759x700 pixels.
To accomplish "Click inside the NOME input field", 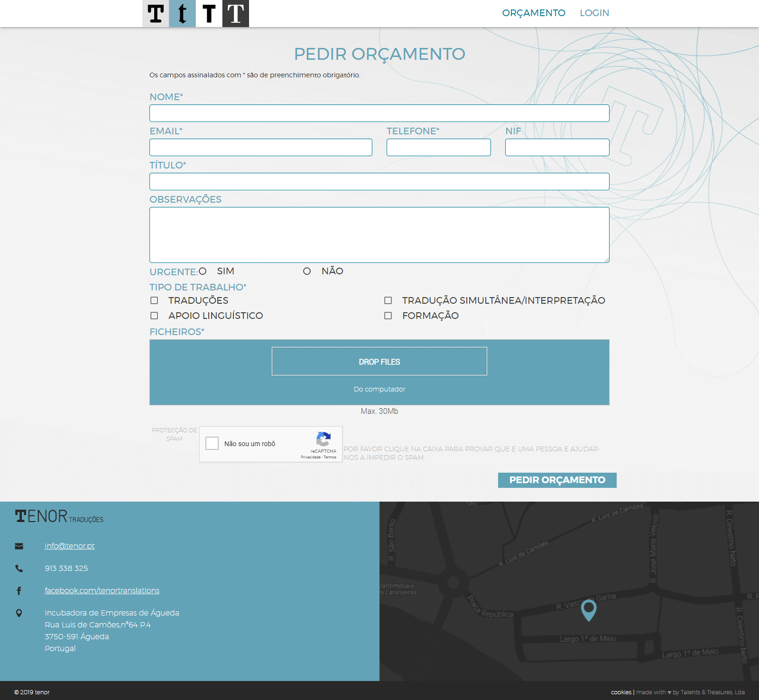I will [x=379, y=113].
